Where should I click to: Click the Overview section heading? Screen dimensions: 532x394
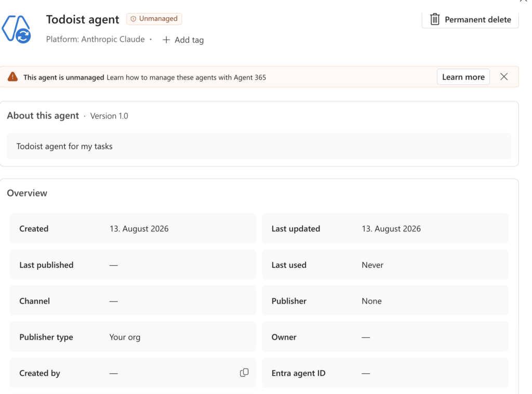coord(27,193)
